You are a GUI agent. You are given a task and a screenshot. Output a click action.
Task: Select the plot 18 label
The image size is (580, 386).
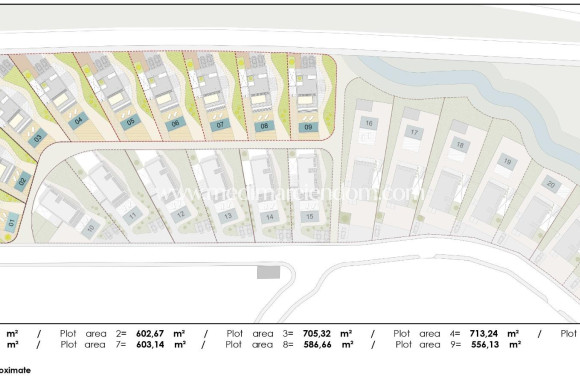coord(460,145)
